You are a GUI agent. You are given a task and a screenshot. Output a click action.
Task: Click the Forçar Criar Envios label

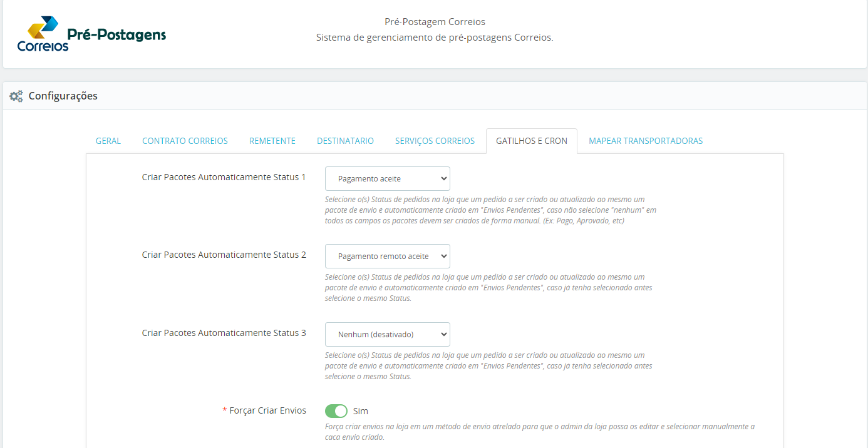pos(268,410)
